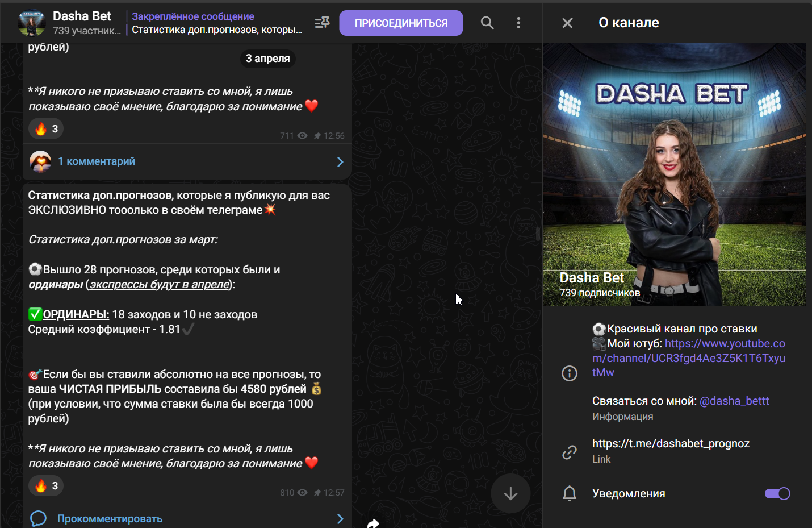Click Прокомментировать to leave comment

click(110, 518)
